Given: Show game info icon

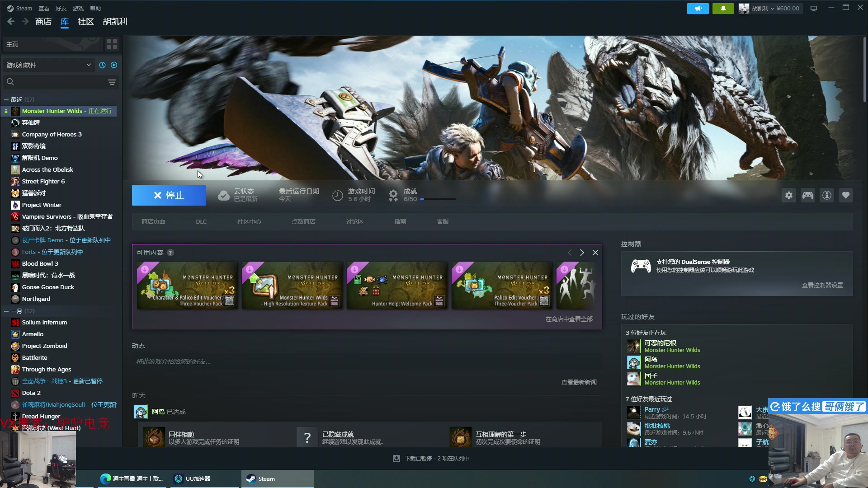Looking at the screenshot, I should click(x=826, y=195).
